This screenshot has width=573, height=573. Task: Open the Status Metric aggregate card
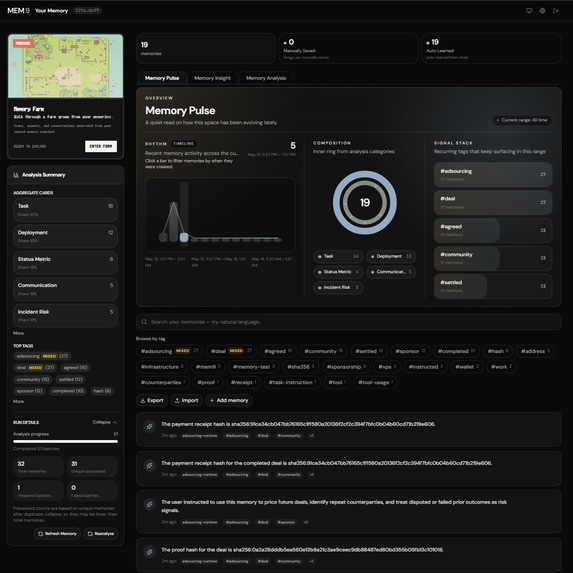coord(65,263)
